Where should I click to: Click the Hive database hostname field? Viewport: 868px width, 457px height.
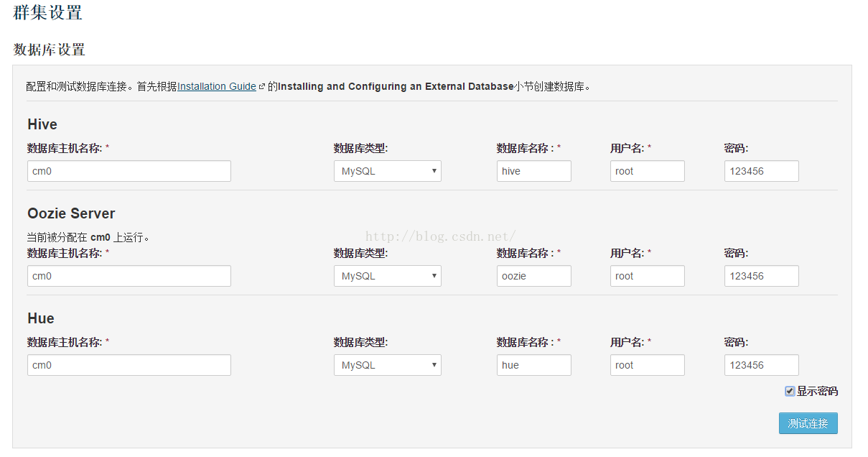pyautogui.click(x=129, y=171)
